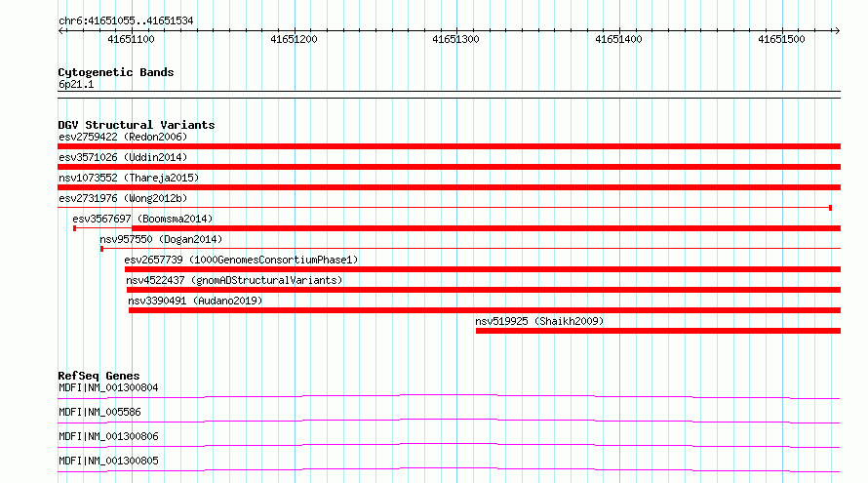
Task: Select the 6p21.1 band label
Action: 76,84
